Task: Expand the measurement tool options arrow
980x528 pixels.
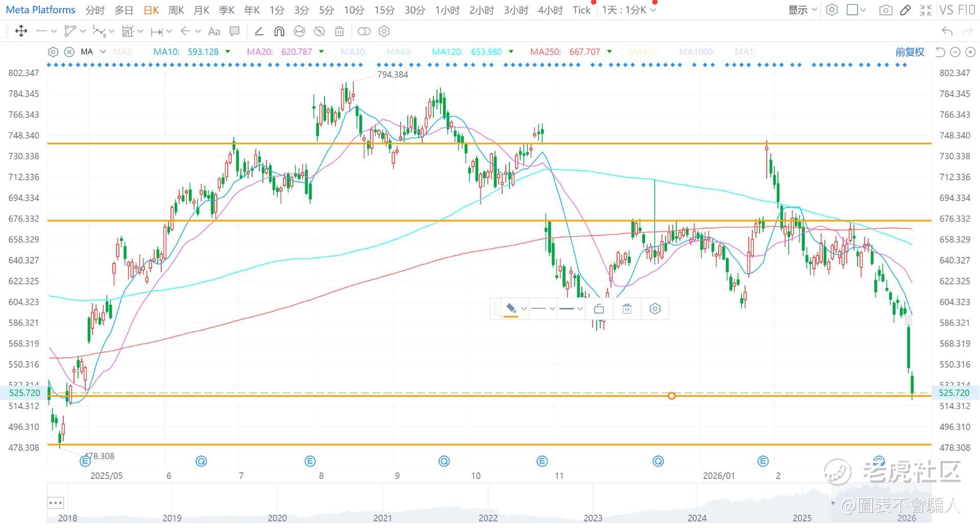Action: click(140, 31)
